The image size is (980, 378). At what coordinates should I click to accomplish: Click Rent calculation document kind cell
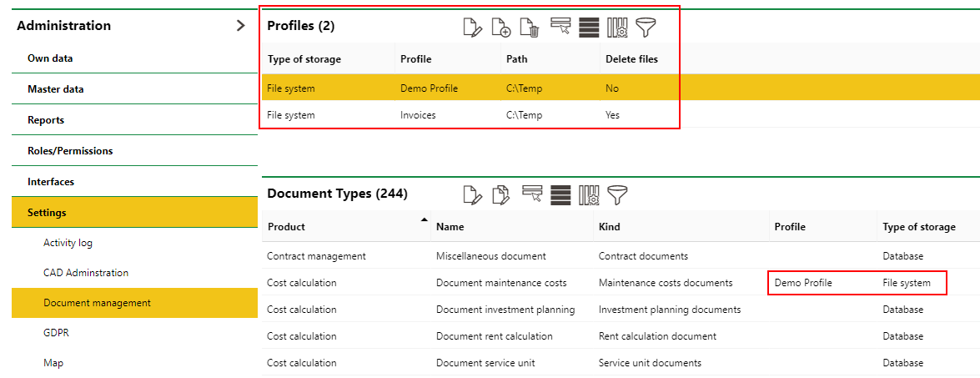pos(657,336)
